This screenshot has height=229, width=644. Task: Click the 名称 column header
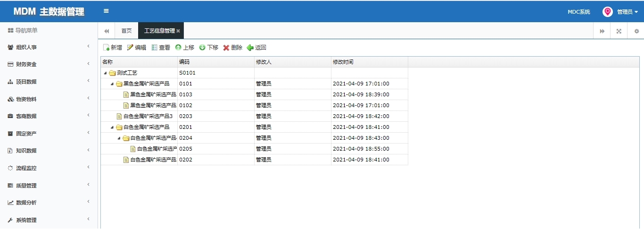pos(139,62)
